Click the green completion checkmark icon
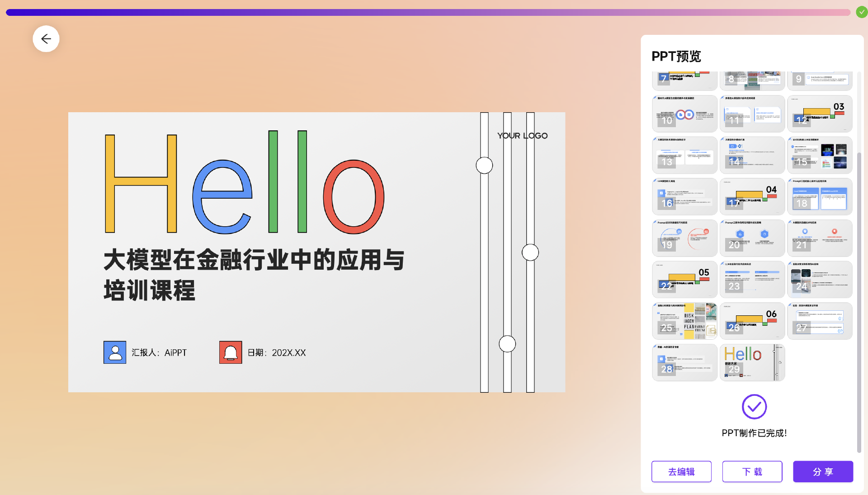This screenshot has width=868, height=495. [x=862, y=12]
